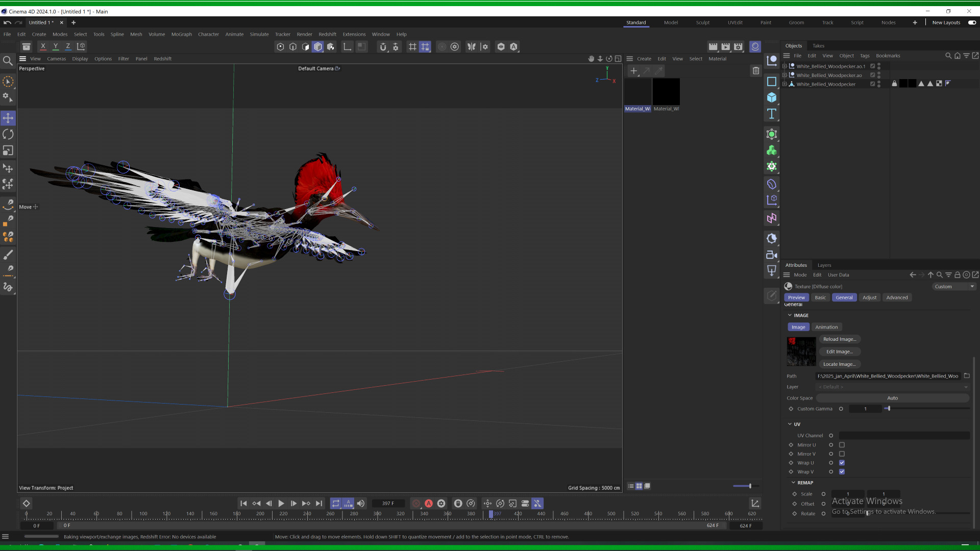
Task: Click the Camera object icon
Action: 772,255
